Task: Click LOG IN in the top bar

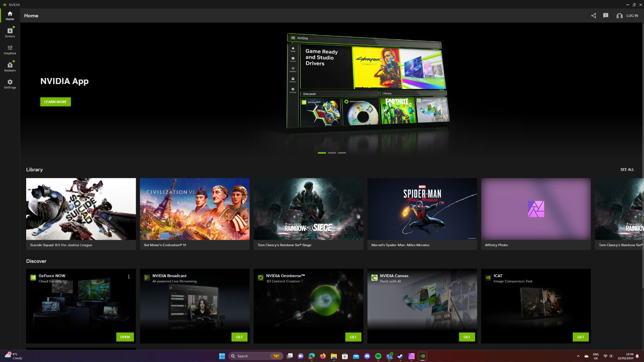Action: 632,16
